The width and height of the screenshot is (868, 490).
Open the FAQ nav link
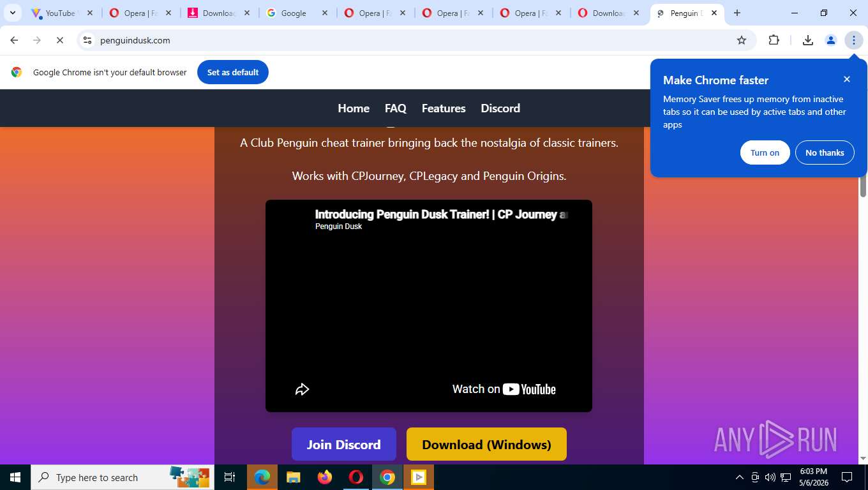click(396, 108)
